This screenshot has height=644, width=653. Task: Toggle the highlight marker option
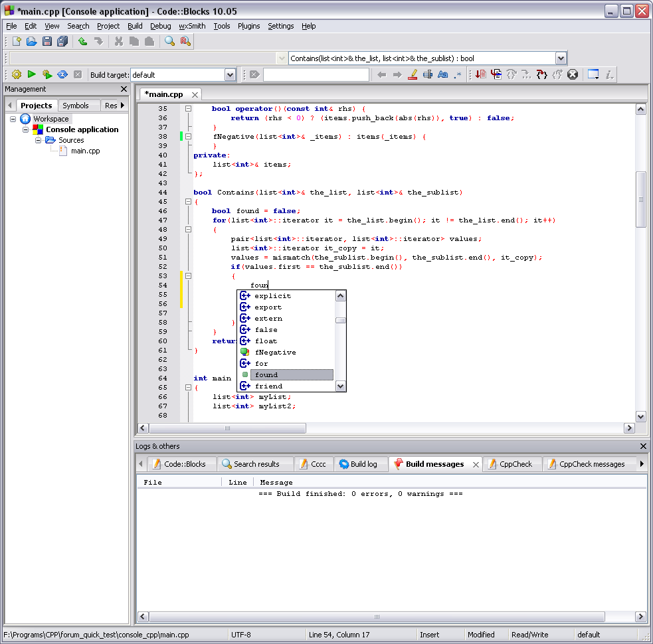click(412, 75)
